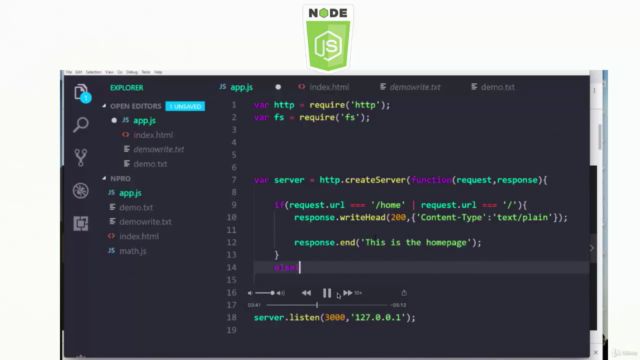Open the Go menu
The width and height of the screenshot is (640, 360).
120,72
